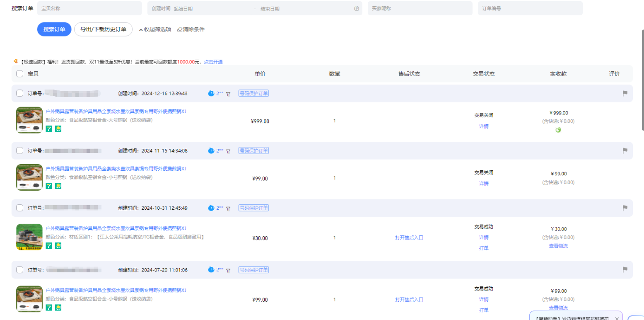Click the green 7-day return badge on the first product
Image resolution: width=644 pixels, height=320 pixels.
tap(49, 129)
